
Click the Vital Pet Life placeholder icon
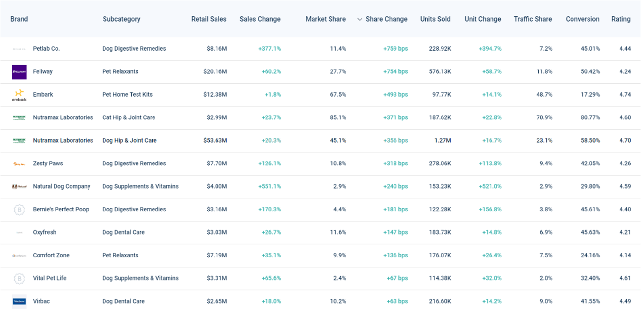(x=19, y=278)
